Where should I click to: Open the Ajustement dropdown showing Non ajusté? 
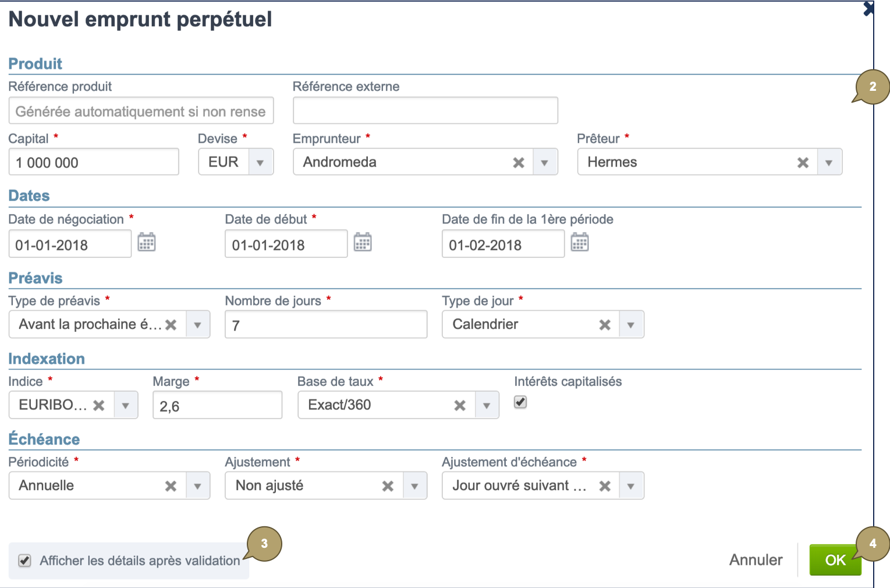click(x=414, y=485)
